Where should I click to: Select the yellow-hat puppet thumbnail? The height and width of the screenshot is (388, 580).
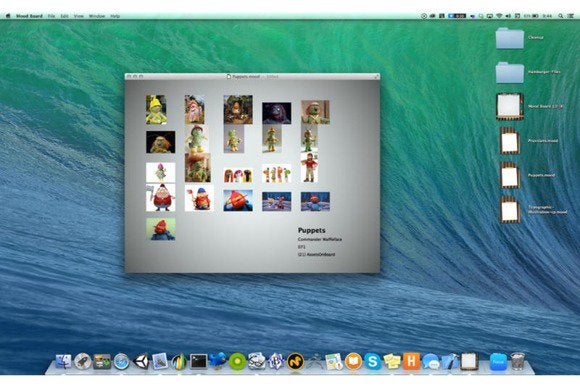(156, 109)
